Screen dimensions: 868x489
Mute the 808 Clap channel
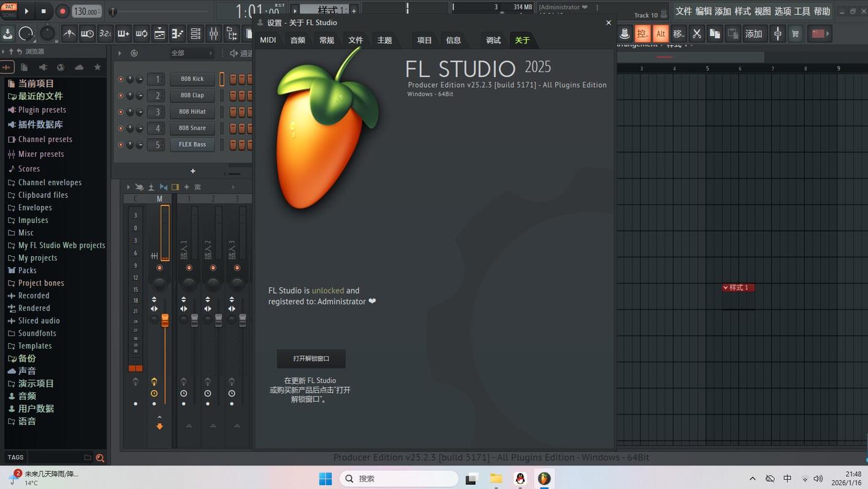121,96
